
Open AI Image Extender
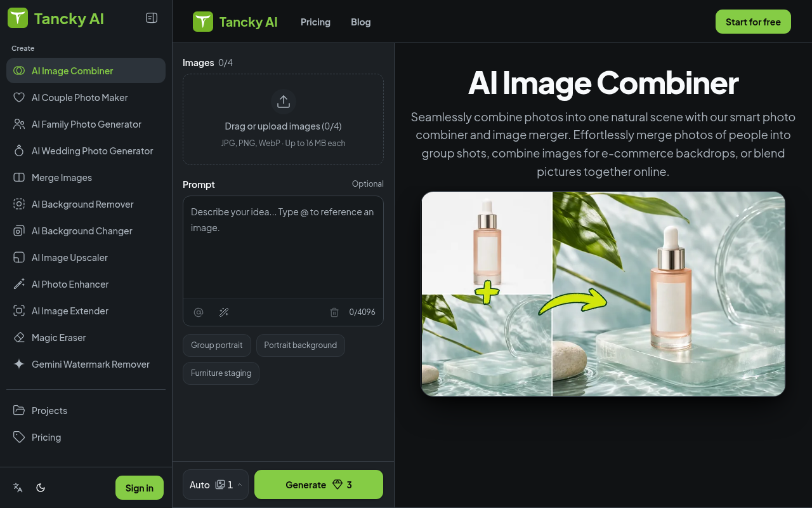(86, 311)
